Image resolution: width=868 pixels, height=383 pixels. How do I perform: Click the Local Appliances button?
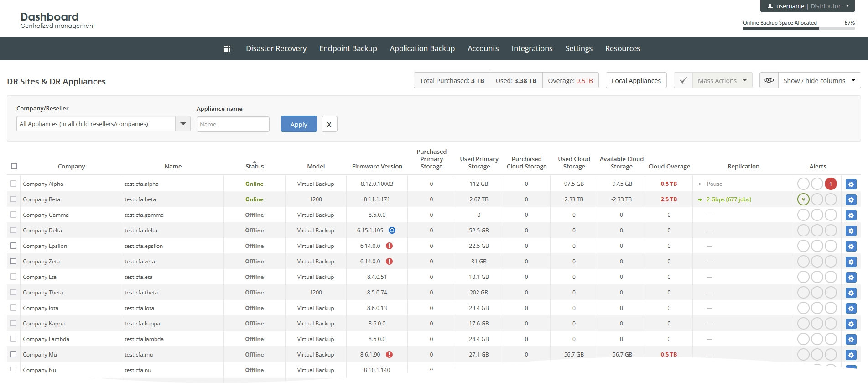tap(636, 80)
